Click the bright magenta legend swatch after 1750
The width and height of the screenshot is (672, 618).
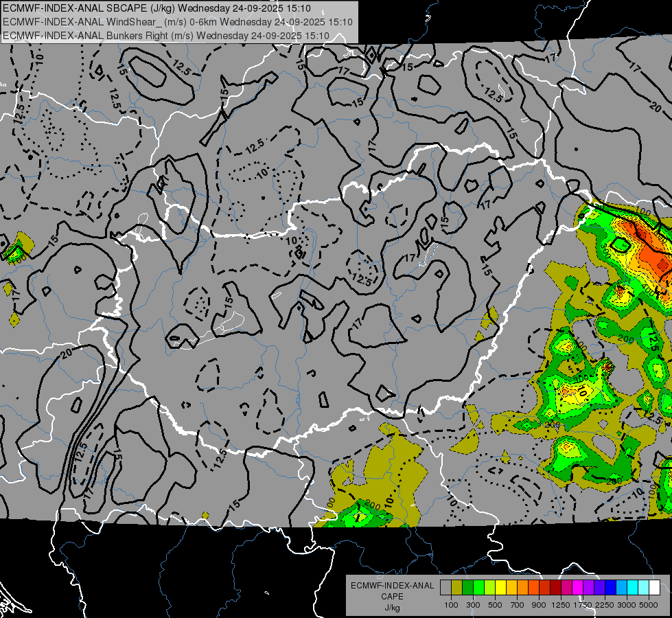[578, 588]
